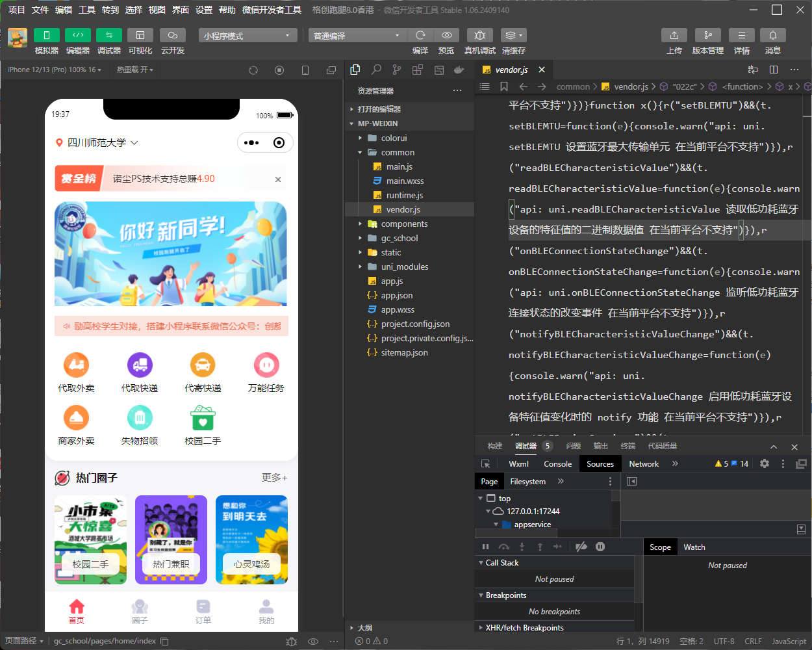Open the 上传 upload button

pos(674,35)
